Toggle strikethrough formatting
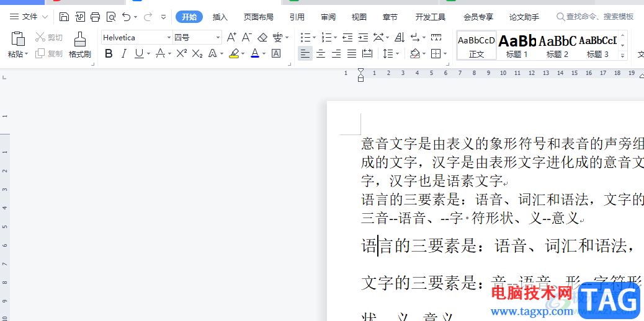This screenshot has height=321, width=644. 161,53
